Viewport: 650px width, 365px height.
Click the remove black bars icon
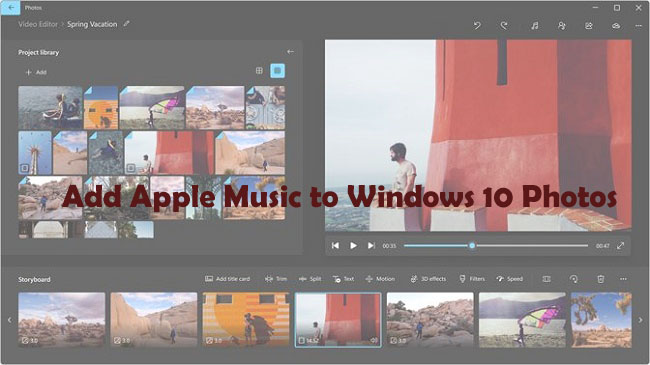tap(547, 279)
